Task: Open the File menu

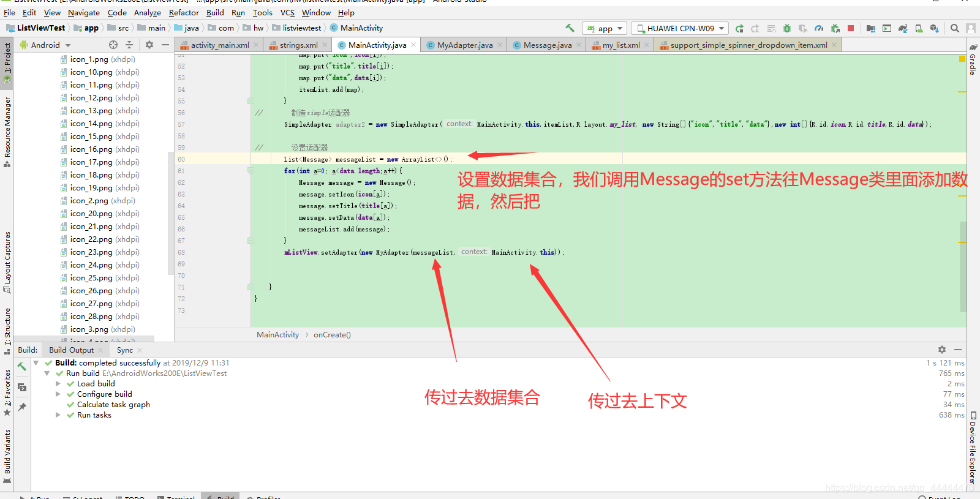Action: coord(10,12)
